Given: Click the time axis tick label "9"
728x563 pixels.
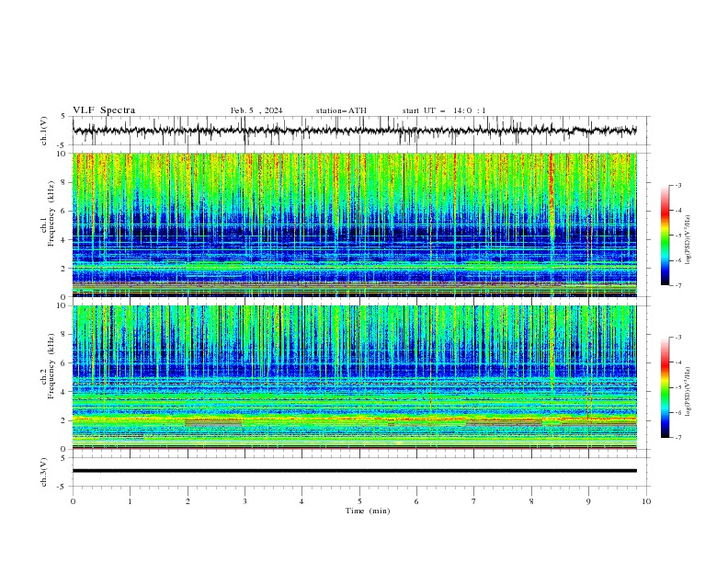Looking at the screenshot, I should (588, 501).
